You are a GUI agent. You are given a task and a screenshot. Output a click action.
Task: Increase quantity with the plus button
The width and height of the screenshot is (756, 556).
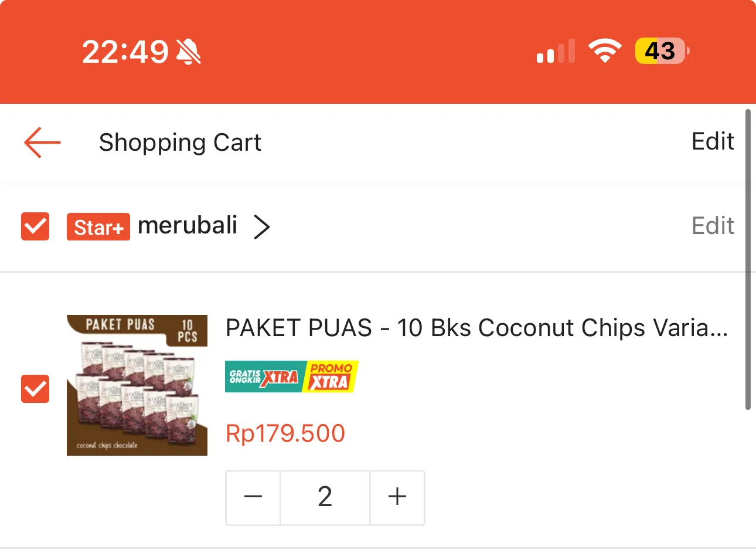397,497
